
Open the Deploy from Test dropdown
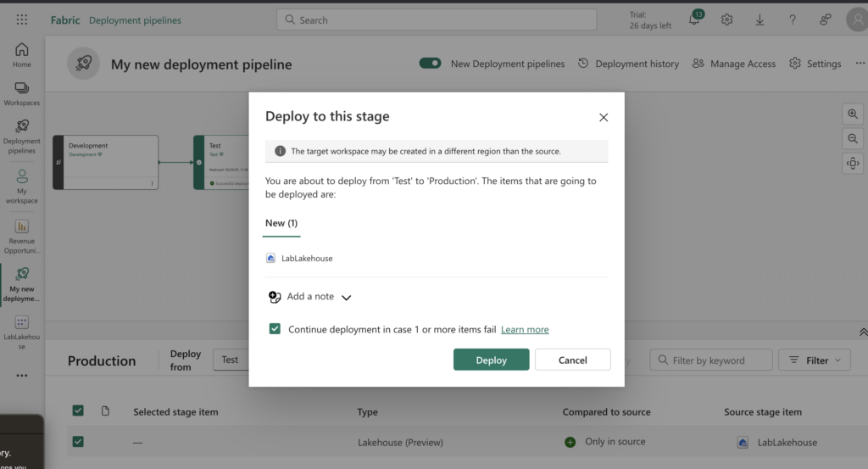231,360
